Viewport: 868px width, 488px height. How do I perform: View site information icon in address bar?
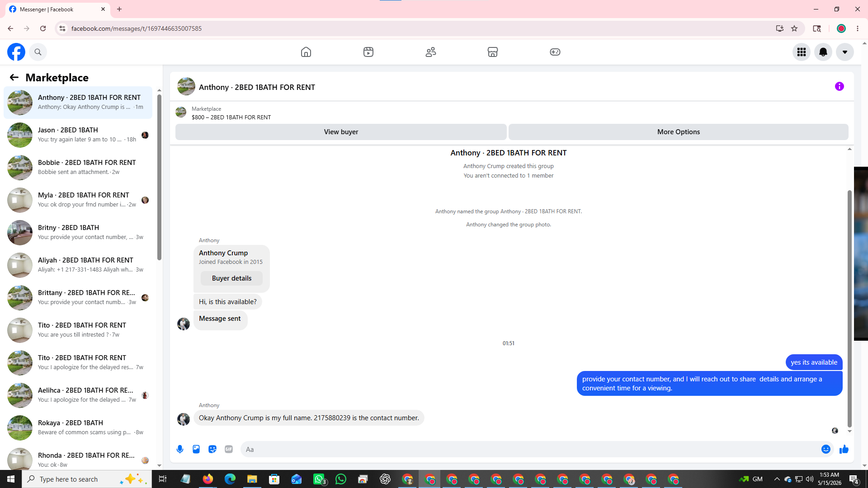62,28
